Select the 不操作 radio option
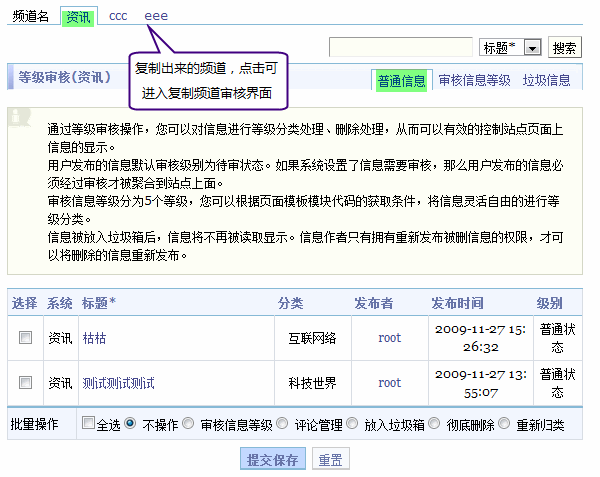Image resolution: width=600 pixels, height=477 pixels. (131, 424)
